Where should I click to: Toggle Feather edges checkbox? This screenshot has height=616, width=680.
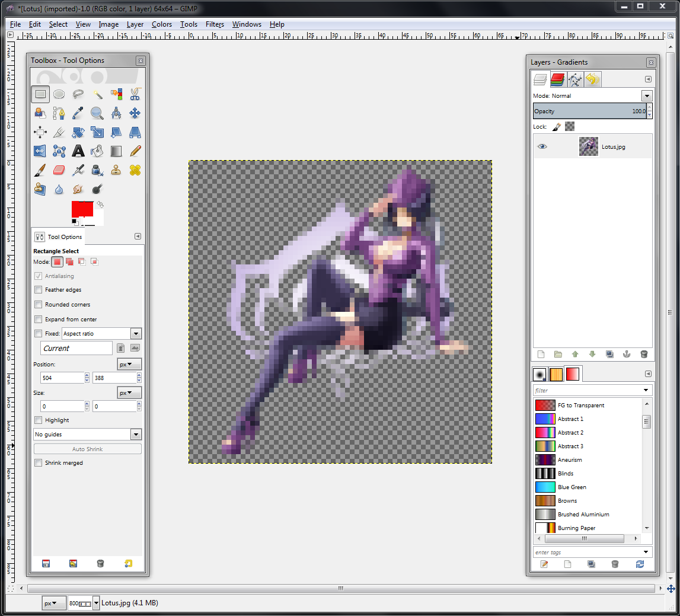click(38, 290)
